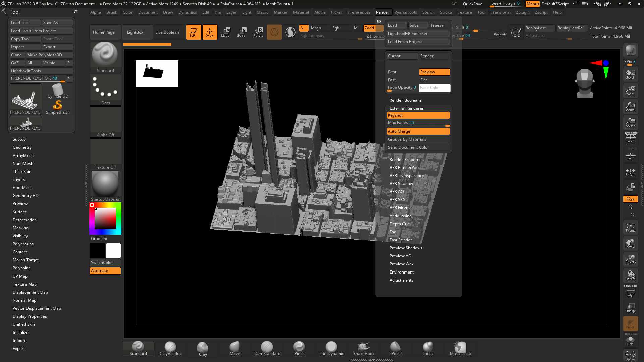Toggle PolyF line fill display
The image size is (644, 362).
click(x=630, y=291)
